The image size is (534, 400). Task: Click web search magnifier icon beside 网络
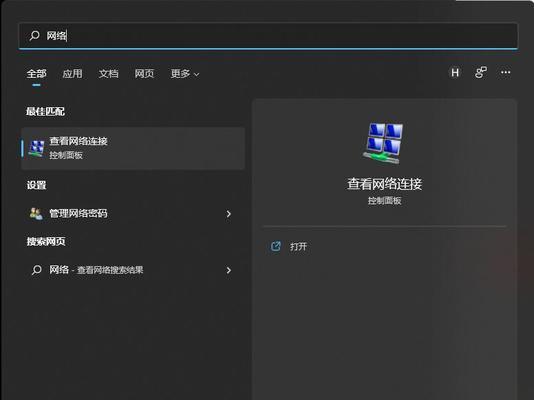(36, 270)
